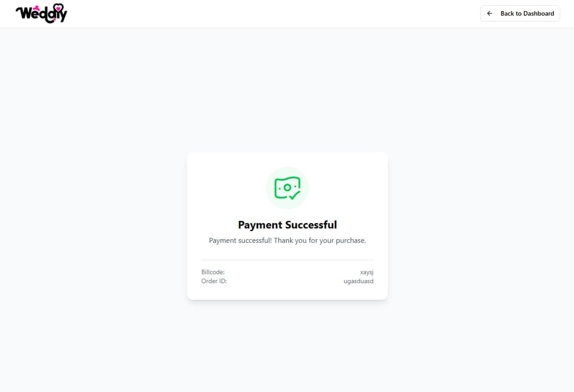This screenshot has height=392, width=574.
Task: Click the word "Payment" in the bold heading
Action: (260, 225)
